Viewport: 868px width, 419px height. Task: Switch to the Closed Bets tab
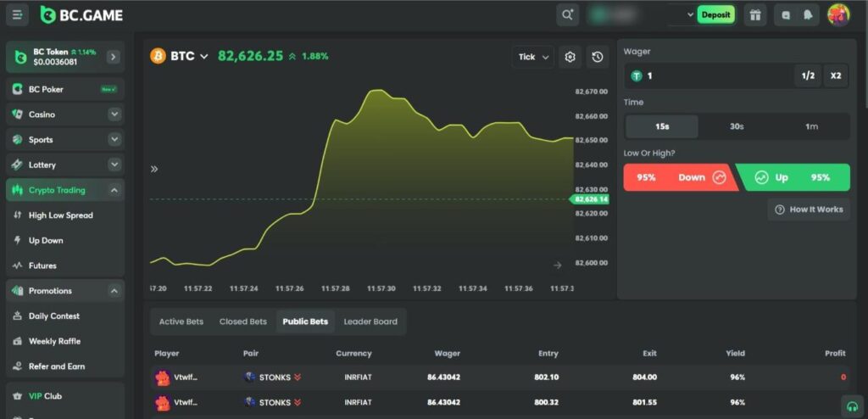[x=243, y=321]
